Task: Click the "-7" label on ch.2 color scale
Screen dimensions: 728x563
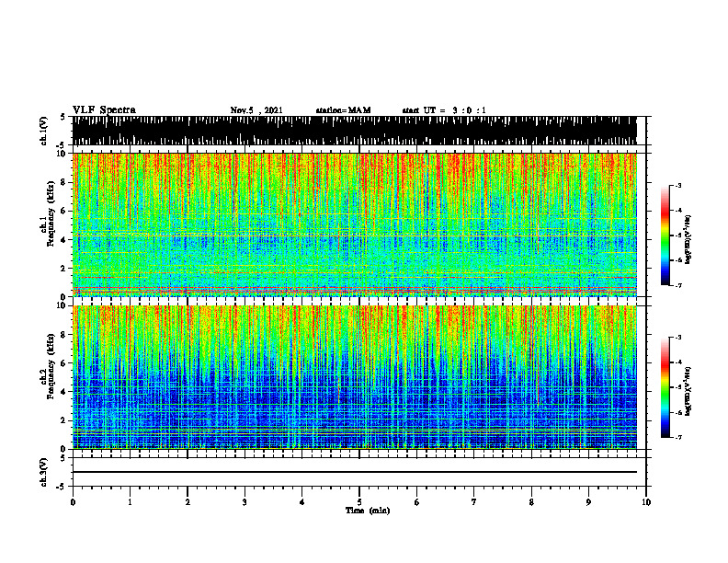Action: coord(677,438)
